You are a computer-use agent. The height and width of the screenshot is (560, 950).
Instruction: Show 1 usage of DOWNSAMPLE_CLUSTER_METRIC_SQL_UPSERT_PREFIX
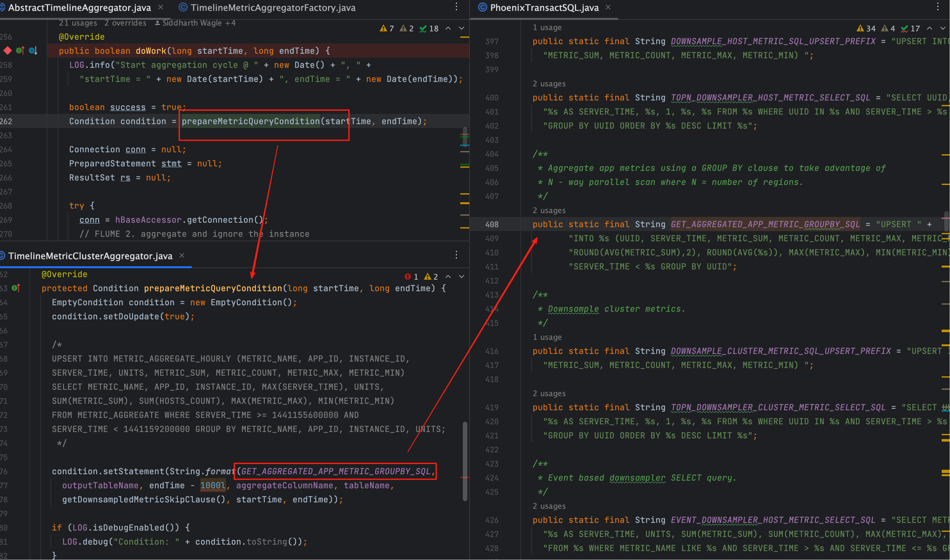point(547,337)
